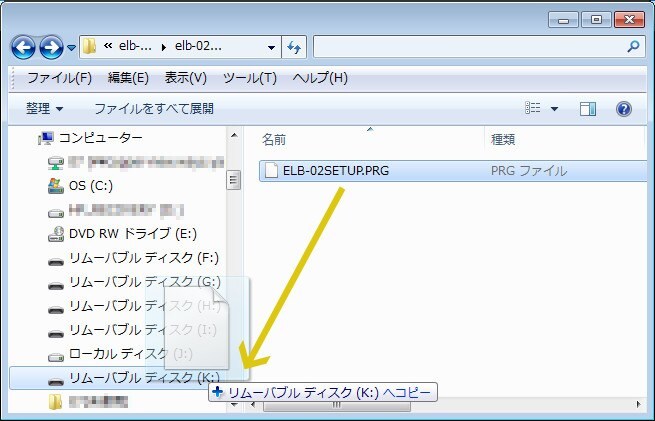Screen dimensions: 655x421
Task: Expand the address bar history dropdown
Action: click(272, 47)
